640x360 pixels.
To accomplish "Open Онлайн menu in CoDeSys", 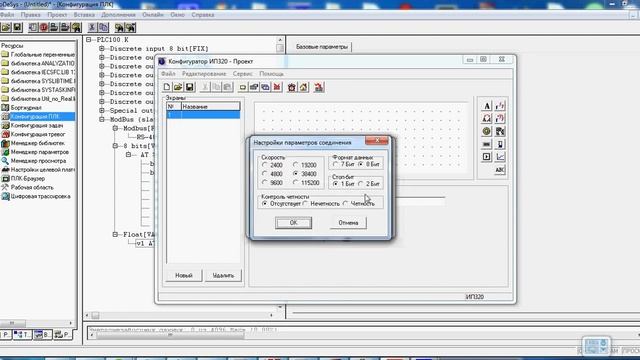I will pyautogui.click(x=153, y=15).
